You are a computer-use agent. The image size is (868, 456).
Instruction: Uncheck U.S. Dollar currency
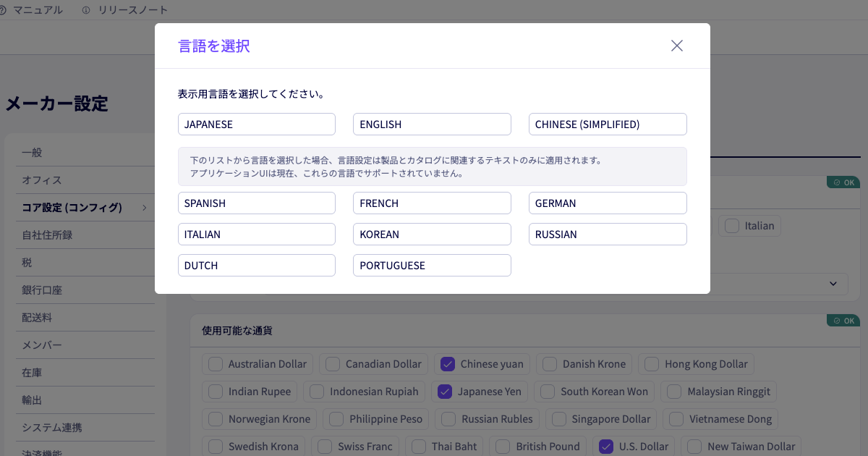click(x=606, y=447)
